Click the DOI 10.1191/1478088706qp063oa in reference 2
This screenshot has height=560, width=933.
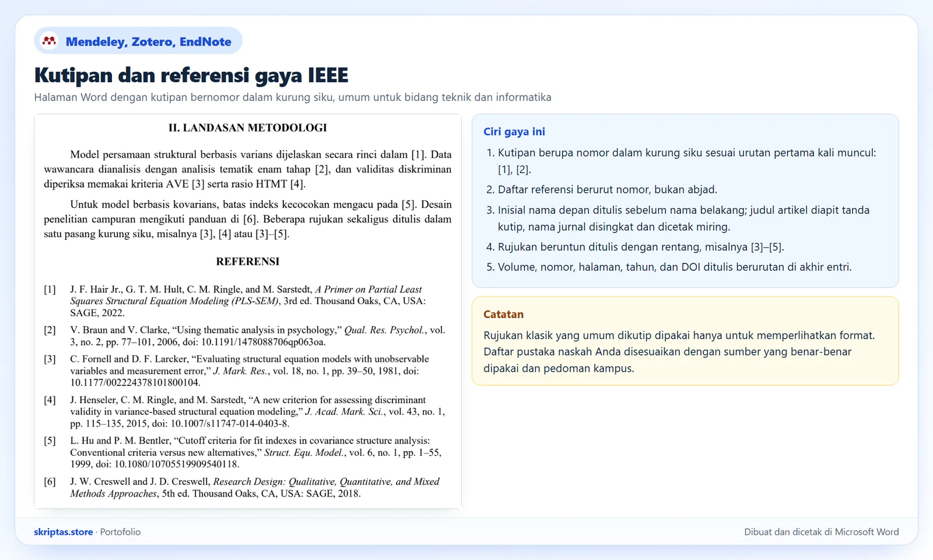pyautogui.click(x=263, y=342)
